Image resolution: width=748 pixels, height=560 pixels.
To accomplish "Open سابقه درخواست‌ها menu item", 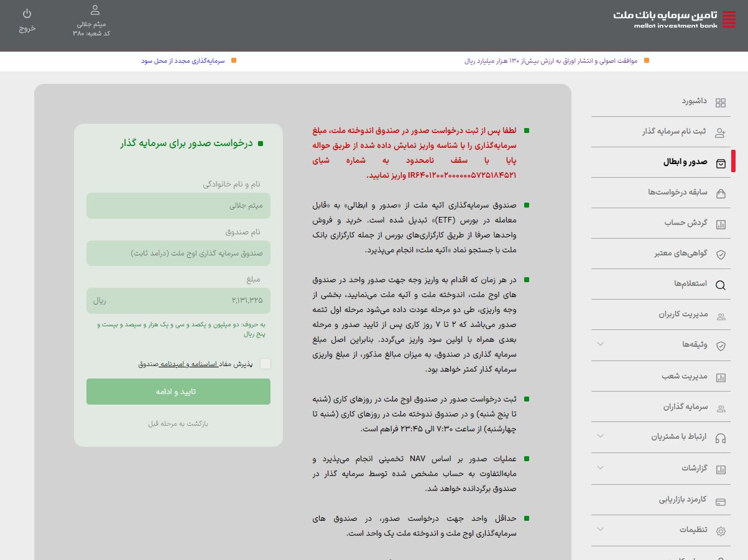I will pyautogui.click(x=678, y=192).
